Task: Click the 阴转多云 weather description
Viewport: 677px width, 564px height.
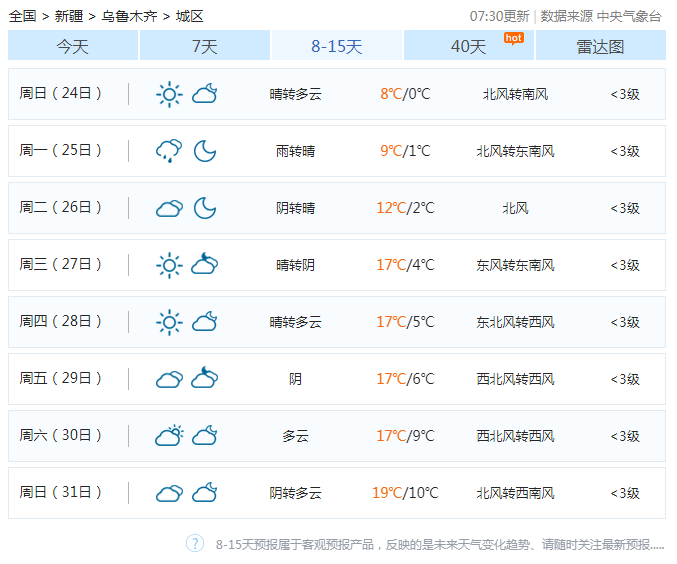Action: click(295, 493)
